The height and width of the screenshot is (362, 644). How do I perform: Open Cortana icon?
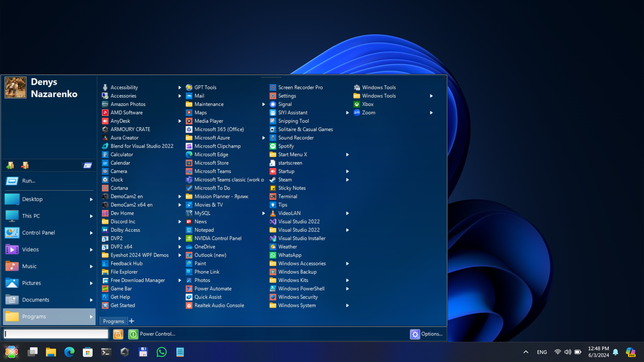105,188
